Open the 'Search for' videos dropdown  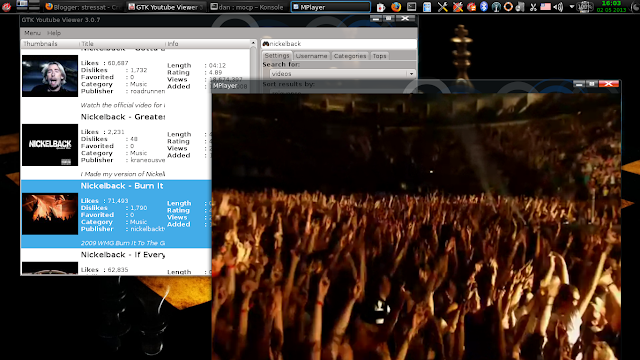click(x=342, y=74)
